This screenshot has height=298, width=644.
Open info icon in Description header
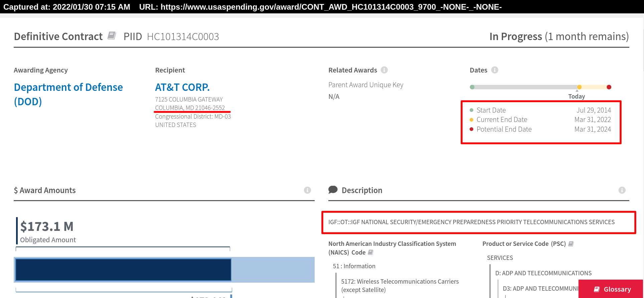pyautogui.click(x=622, y=190)
